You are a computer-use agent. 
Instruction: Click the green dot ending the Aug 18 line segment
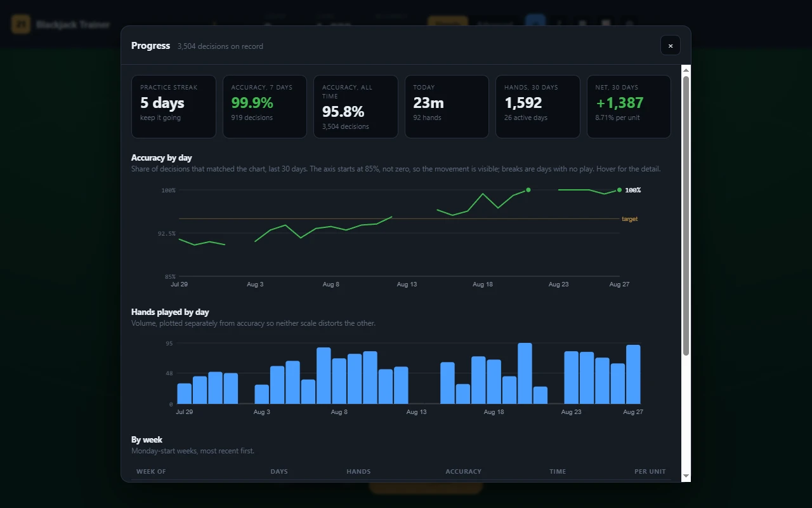coord(528,190)
